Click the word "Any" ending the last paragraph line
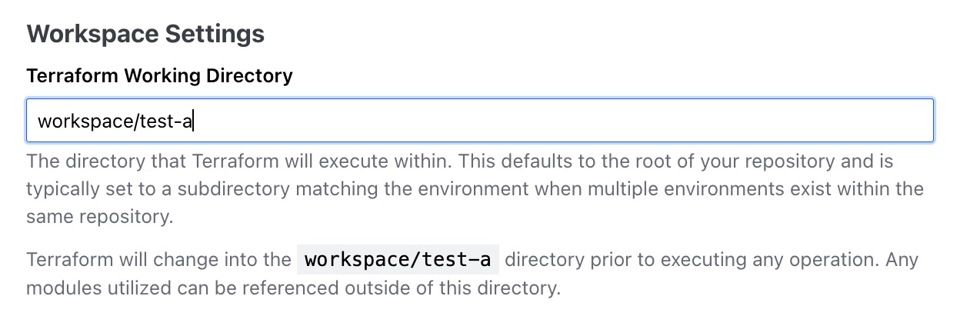Viewport: 980px width, 326px height. click(x=902, y=260)
